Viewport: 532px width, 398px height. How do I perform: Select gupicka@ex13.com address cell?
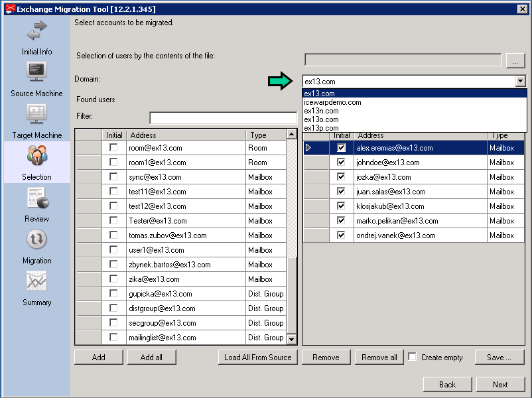pyautogui.click(x=186, y=294)
